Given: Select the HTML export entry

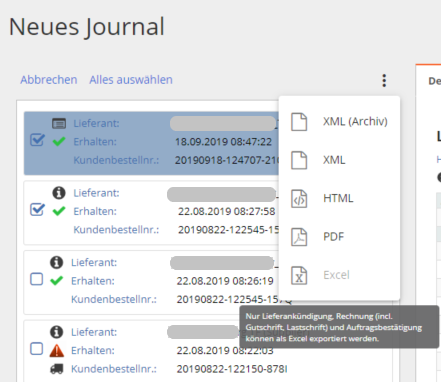Looking at the screenshot, I should click(339, 198).
